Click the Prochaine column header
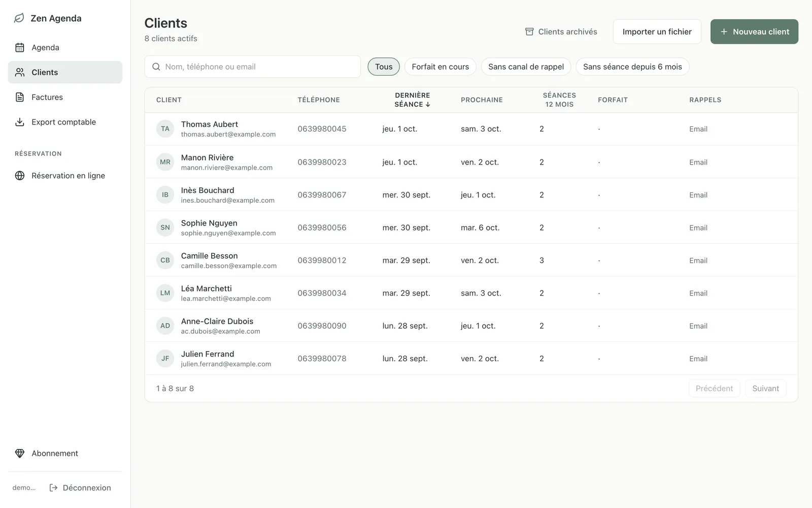Image resolution: width=812 pixels, height=508 pixels. click(482, 100)
